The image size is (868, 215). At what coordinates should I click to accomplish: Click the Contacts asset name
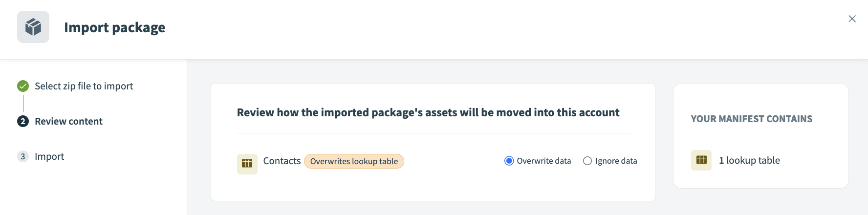pyautogui.click(x=282, y=161)
